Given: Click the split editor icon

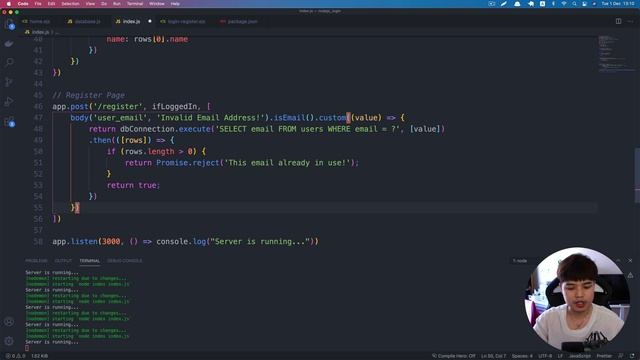Looking at the screenshot, I should click(x=618, y=21).
